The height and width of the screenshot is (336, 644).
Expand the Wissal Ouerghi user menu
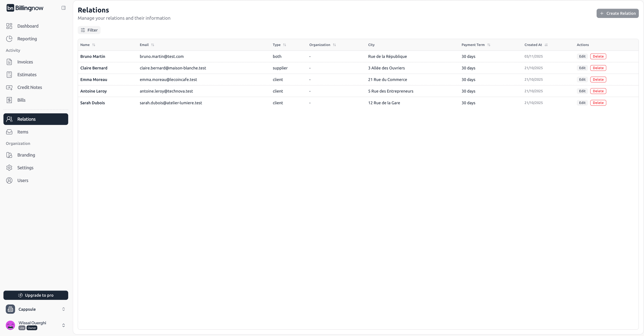point(64,325)
